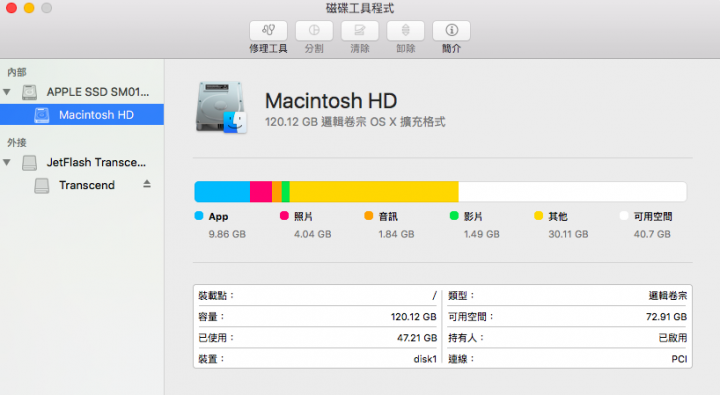720x395 pixels.
Task: Click the 1.84 GB audio size
Action: [396, 234]
